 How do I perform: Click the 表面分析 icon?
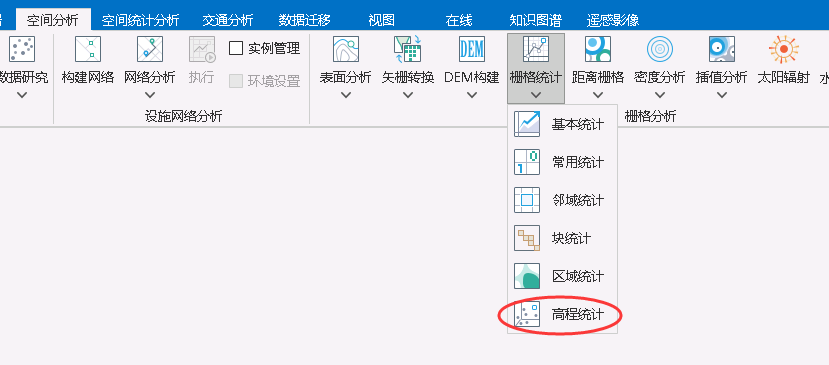[x=346, y=49]
